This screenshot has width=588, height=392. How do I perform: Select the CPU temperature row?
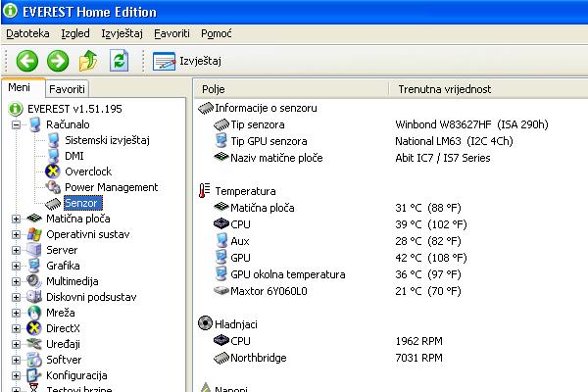239,224
